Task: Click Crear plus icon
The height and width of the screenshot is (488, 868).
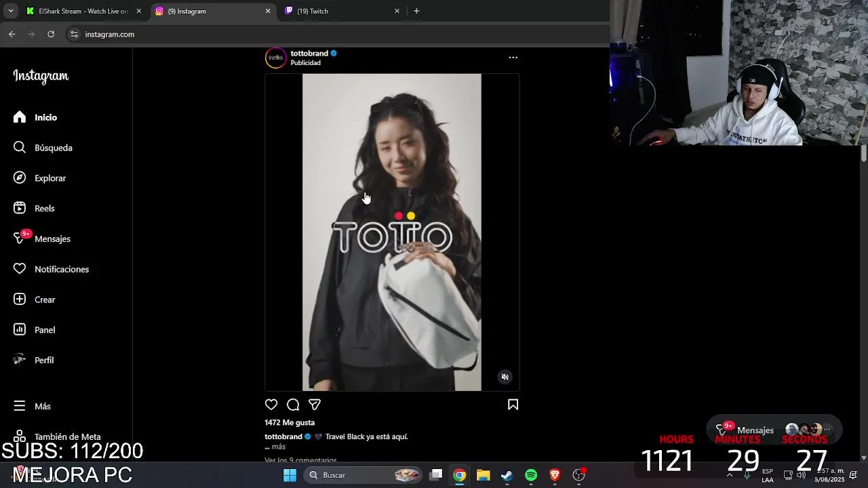Action: 20,299
